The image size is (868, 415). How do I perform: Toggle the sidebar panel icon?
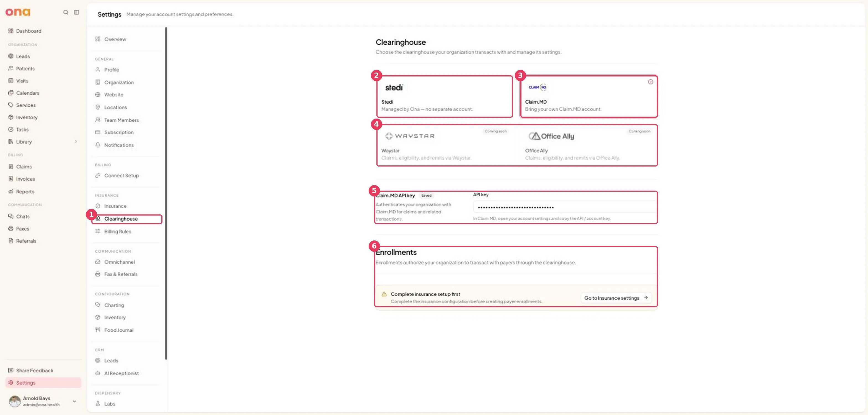(76, 12)
